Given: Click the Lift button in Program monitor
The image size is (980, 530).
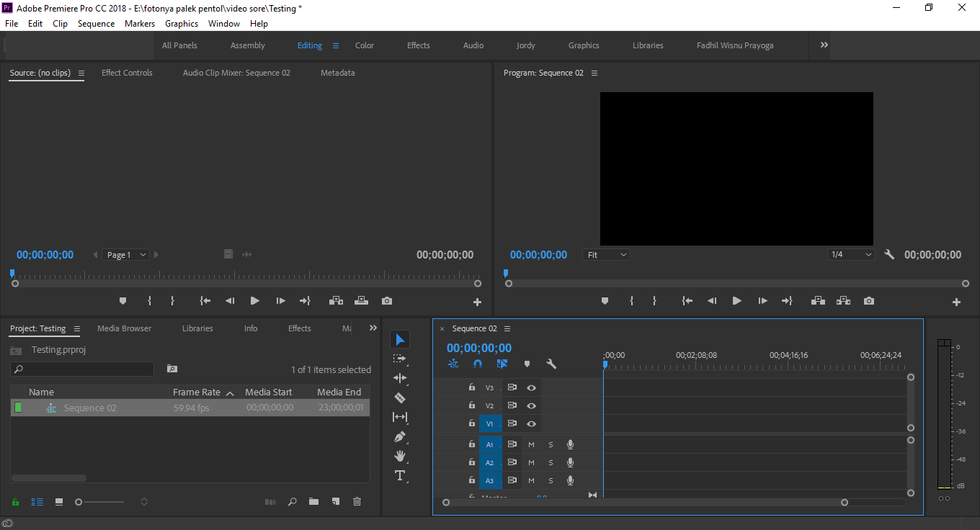Looking at the screenshot, I should [x=818, y=301].
